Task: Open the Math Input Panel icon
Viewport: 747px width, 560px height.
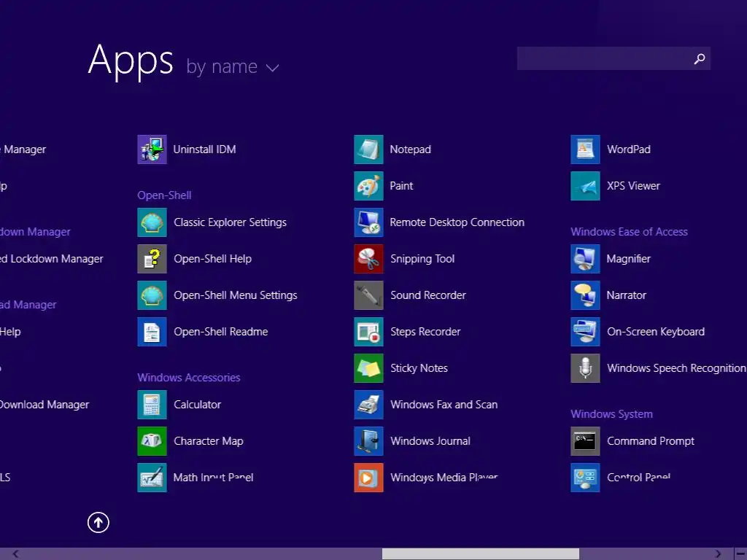Action: click(x=152, y=477)
